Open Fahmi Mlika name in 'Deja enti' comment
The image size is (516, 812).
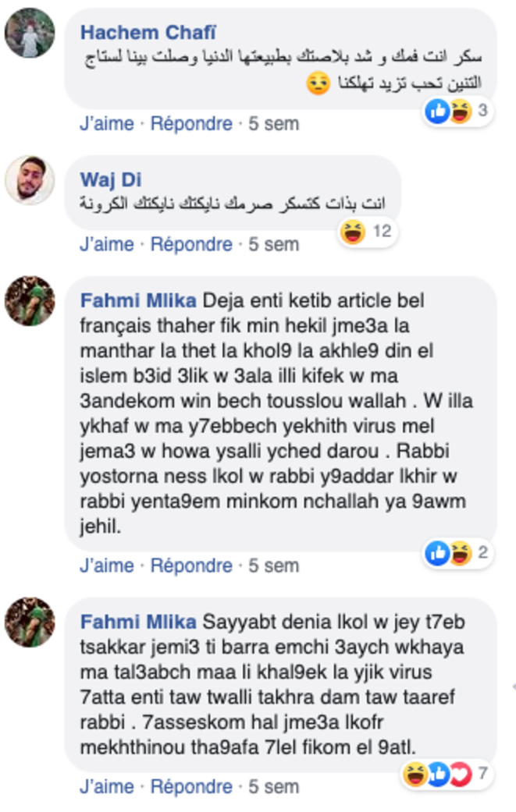tap(138, 300)
